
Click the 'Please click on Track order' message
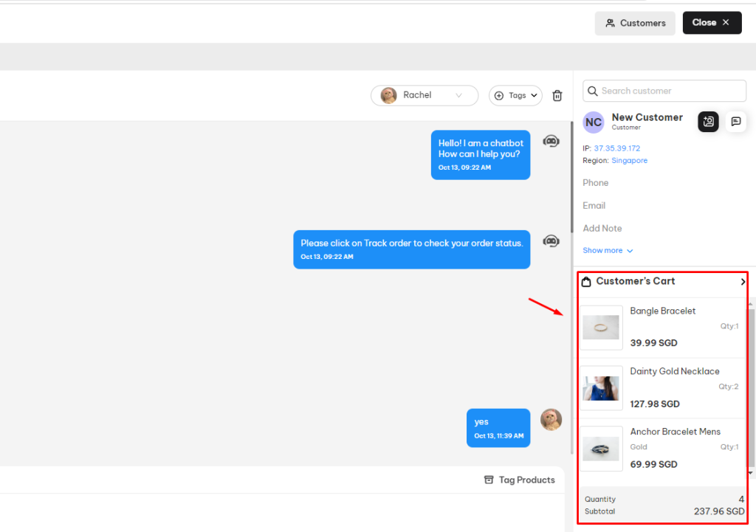[x=412, y=249]
